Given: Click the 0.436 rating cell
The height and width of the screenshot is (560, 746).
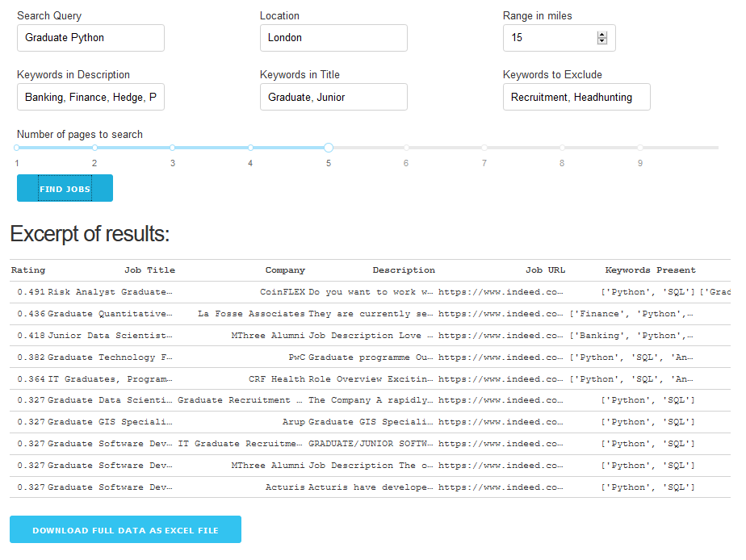Looking at the screenshot, I should (31, 314).
